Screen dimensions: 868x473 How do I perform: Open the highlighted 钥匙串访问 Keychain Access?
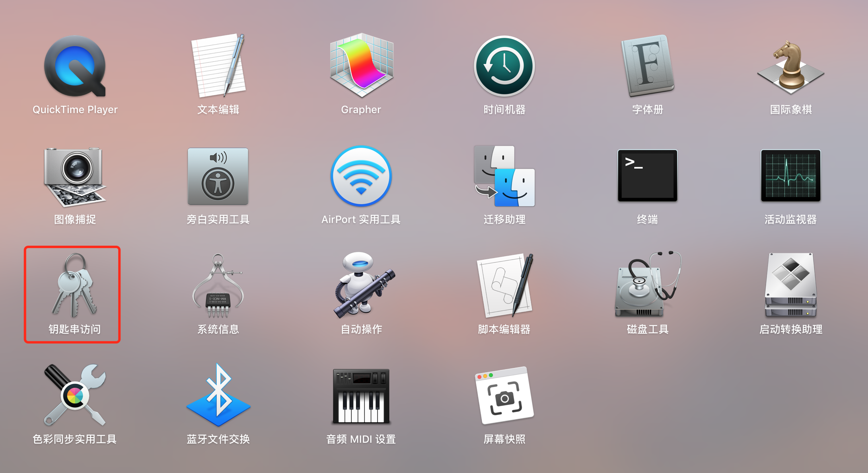[74, 286]
